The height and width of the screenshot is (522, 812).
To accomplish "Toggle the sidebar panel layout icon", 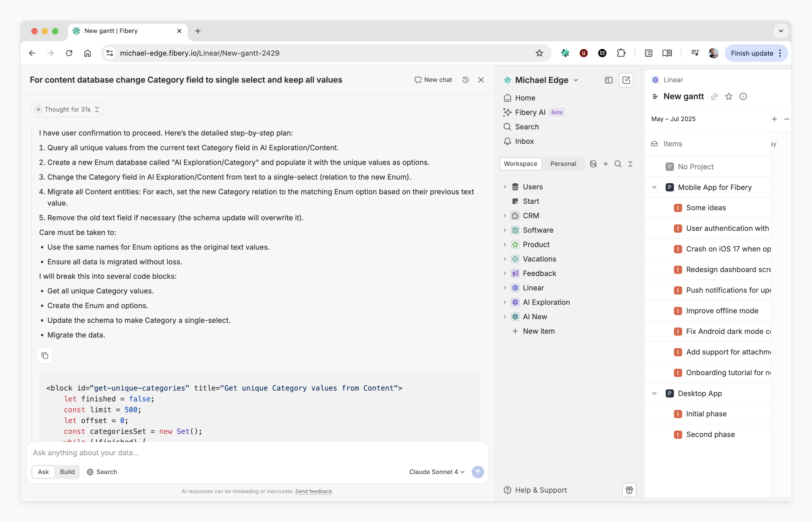I will coord(609,80).
